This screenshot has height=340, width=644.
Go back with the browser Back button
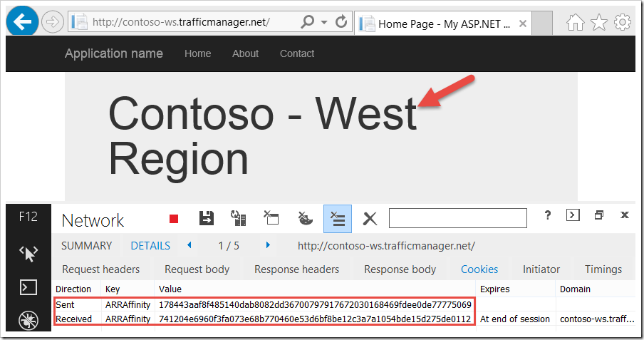point(22,21)
